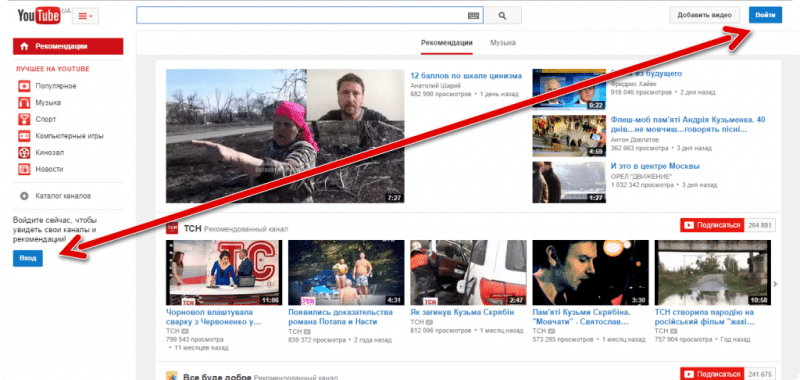Open Каталог каналов plus icon

coord(24,196)
